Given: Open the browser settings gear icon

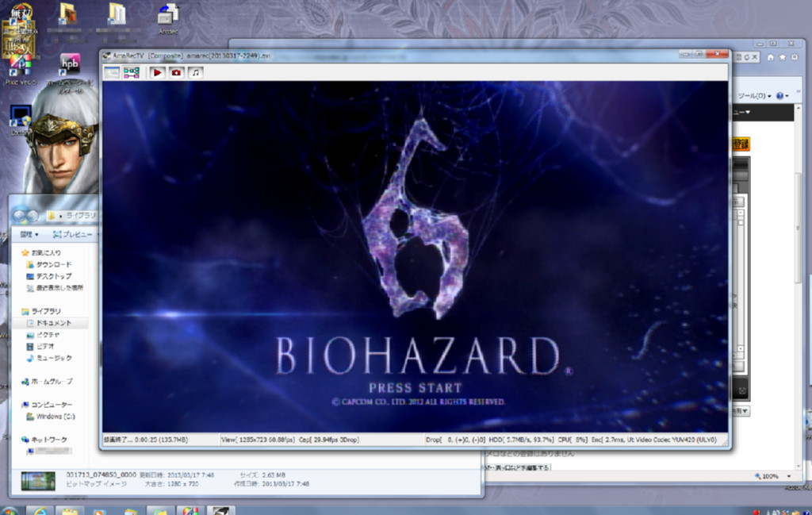Looking at the screenshot, I should pos(795,57).
